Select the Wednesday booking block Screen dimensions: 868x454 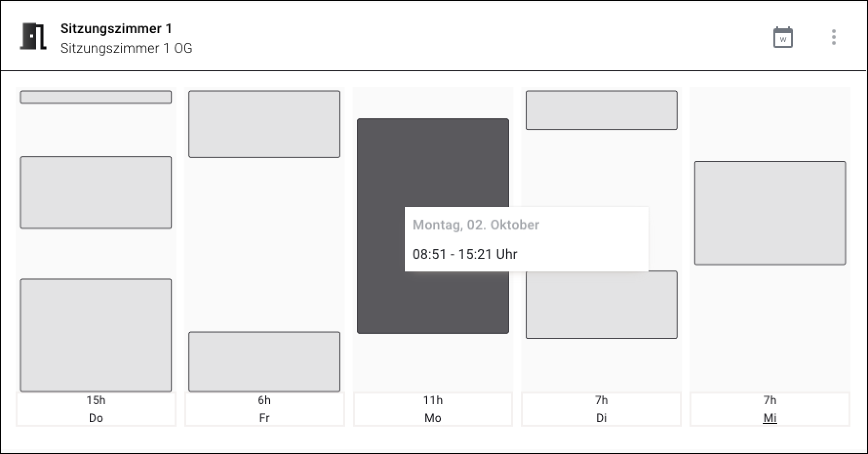pos(770,213)
